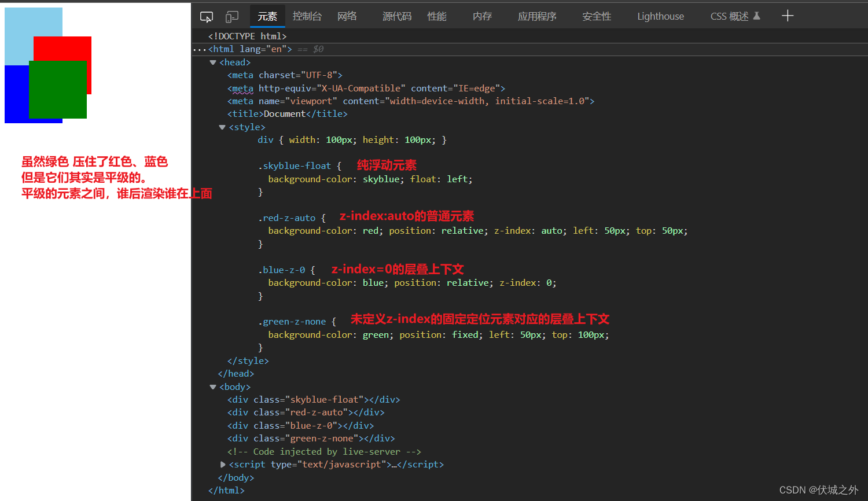Select the meta charset UTF-8 line

click(x=285, y=75)
